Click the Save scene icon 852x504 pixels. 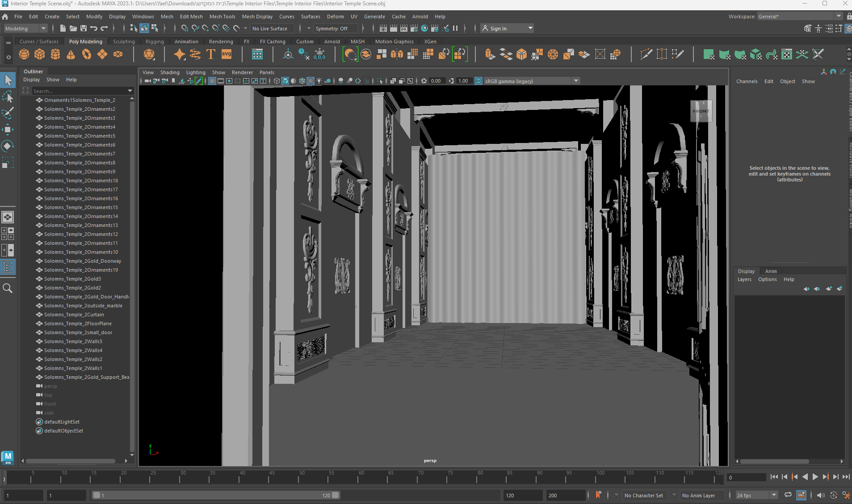84,29
